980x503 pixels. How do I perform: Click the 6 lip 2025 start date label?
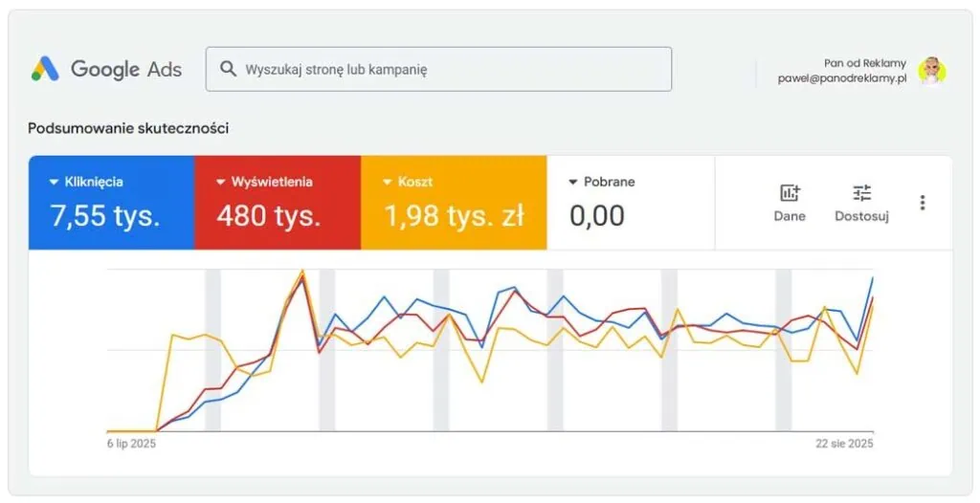pos(131,444)
